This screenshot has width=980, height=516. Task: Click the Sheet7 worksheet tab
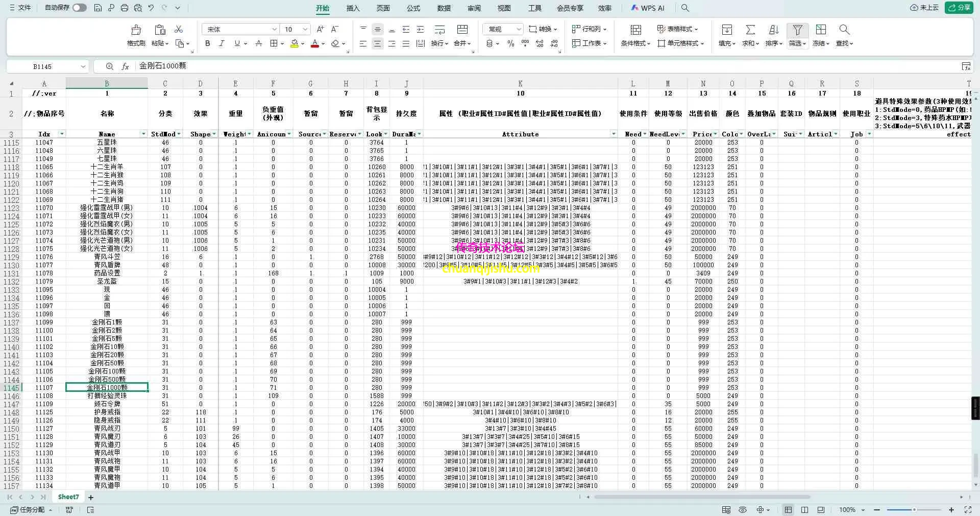[x=67, y=497]
